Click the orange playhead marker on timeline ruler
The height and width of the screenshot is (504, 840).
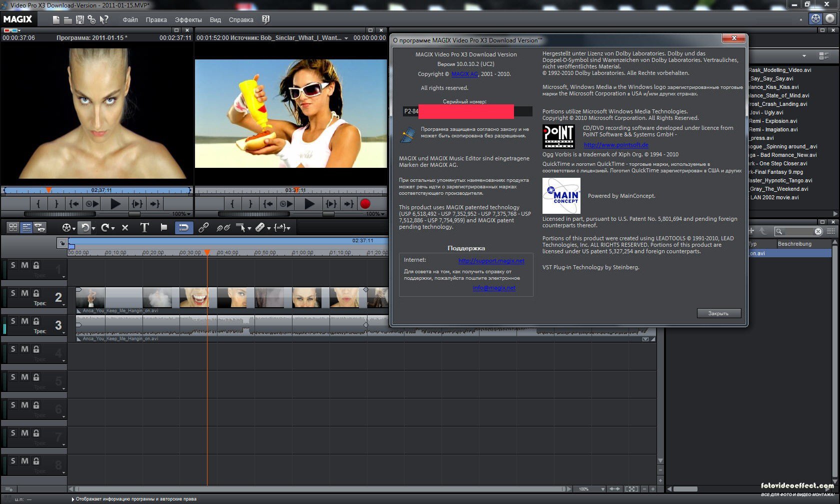coord(207,252)
